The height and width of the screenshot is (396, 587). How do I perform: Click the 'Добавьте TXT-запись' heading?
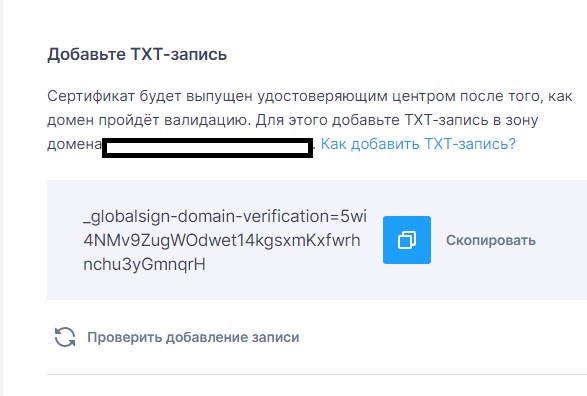tap(137, 55)
